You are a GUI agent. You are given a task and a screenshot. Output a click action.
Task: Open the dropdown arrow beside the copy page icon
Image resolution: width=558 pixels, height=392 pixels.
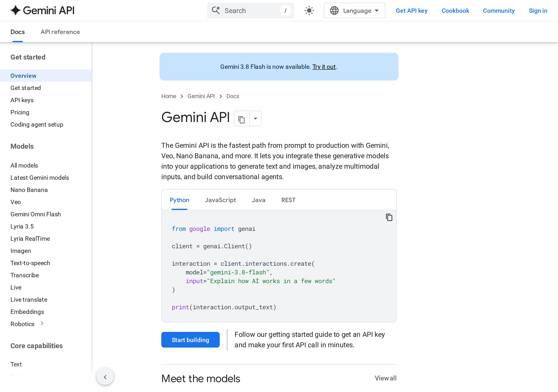pos(255,119)
